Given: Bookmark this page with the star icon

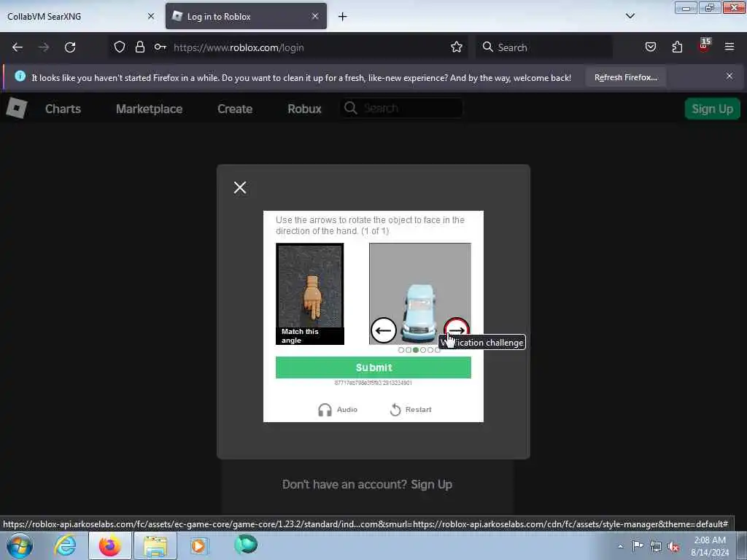Looking at the screenshot, I should (x=457, y=47).
